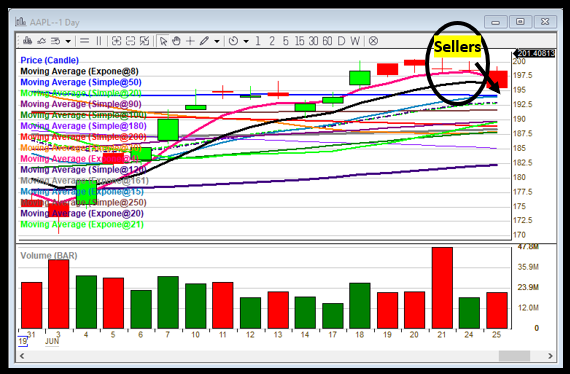Click the Volume (BAR) label
The height and width of the screenshot is (374, 570).
pos(49,256)
